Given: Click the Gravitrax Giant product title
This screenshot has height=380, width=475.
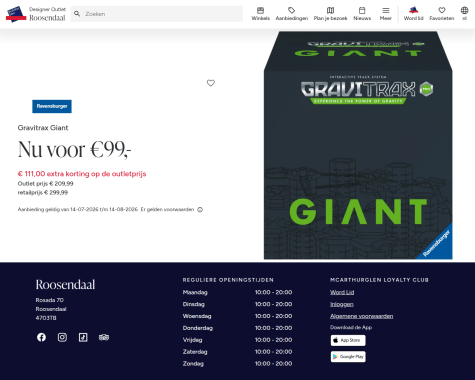Looking at the screenshot, I should coord(43,128).
